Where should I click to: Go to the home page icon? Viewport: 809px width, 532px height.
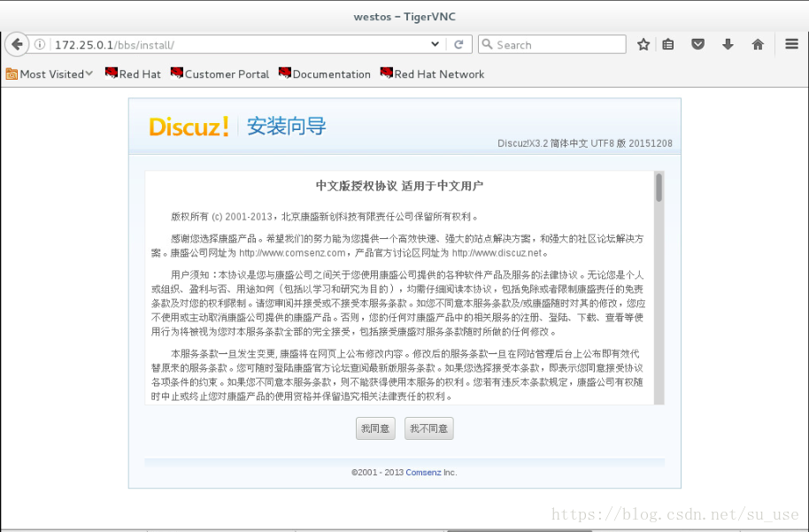pos(758,44)
